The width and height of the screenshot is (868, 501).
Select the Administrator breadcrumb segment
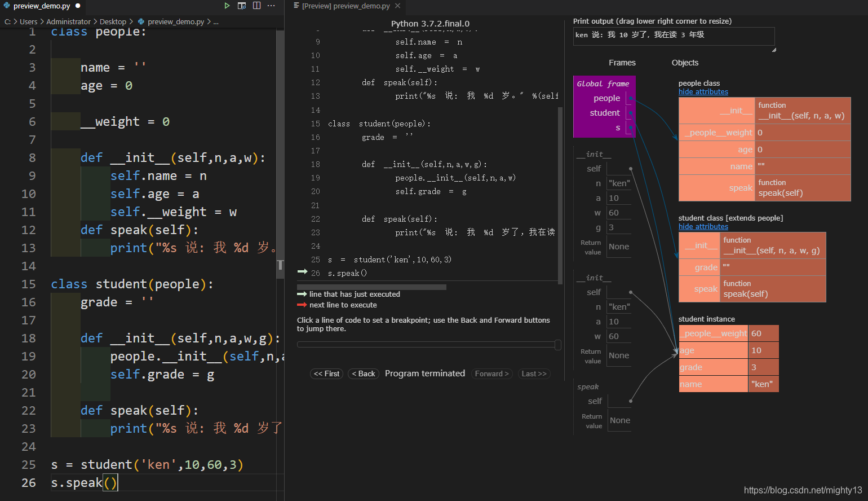click(68, 21)
